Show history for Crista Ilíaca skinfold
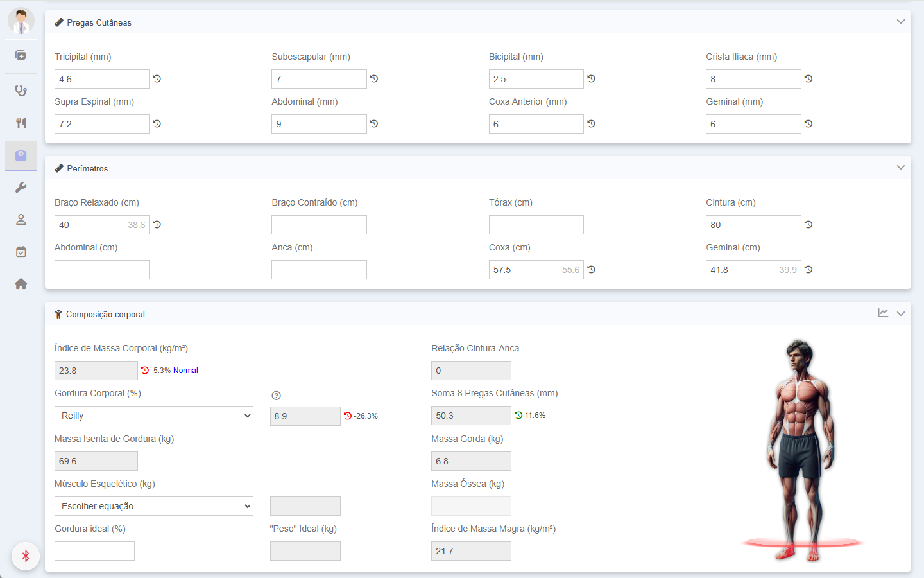The height and width of the screenshot is (578, 924). coord(809,79)
